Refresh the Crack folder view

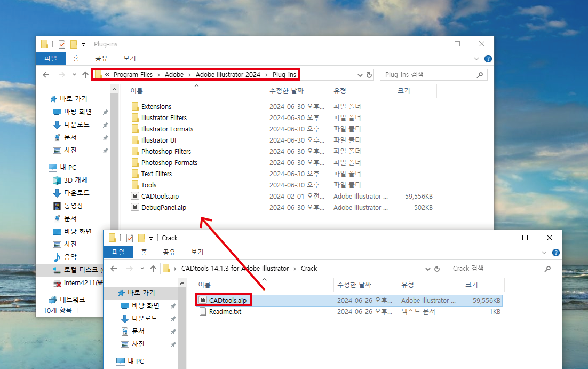437,269
